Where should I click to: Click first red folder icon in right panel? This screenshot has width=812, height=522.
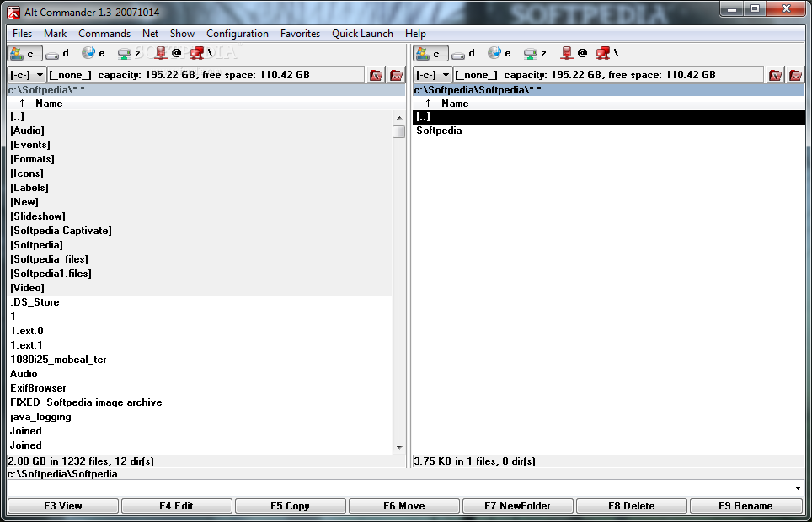pyautogui.click(x=775, y=75)
